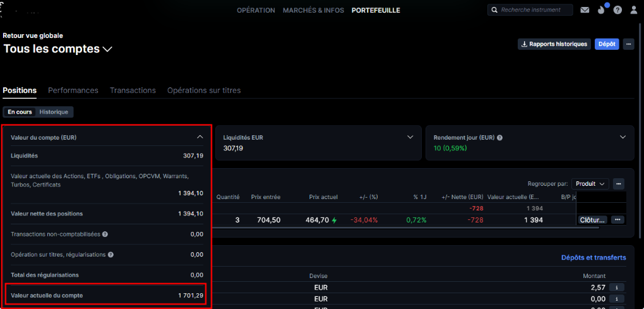Screen dimensions: 644x309
Task: Open three-dot options beside the Clôturer button
Action: click(618, 220)
